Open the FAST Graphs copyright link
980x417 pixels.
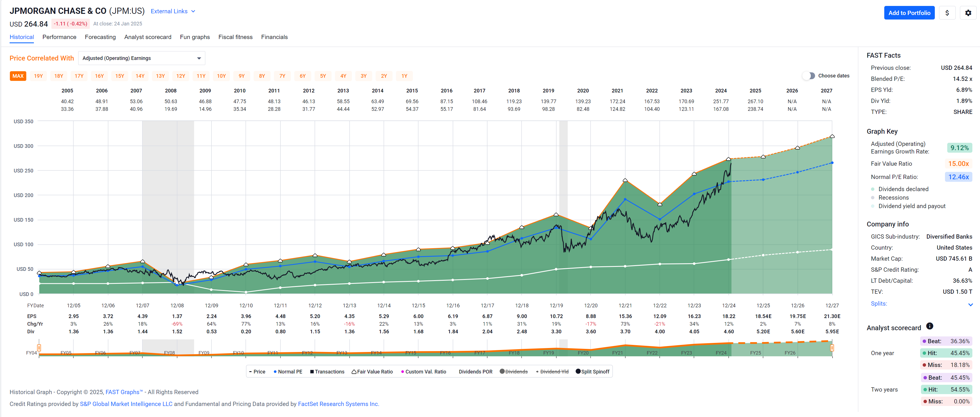click(x=124, y=392)
